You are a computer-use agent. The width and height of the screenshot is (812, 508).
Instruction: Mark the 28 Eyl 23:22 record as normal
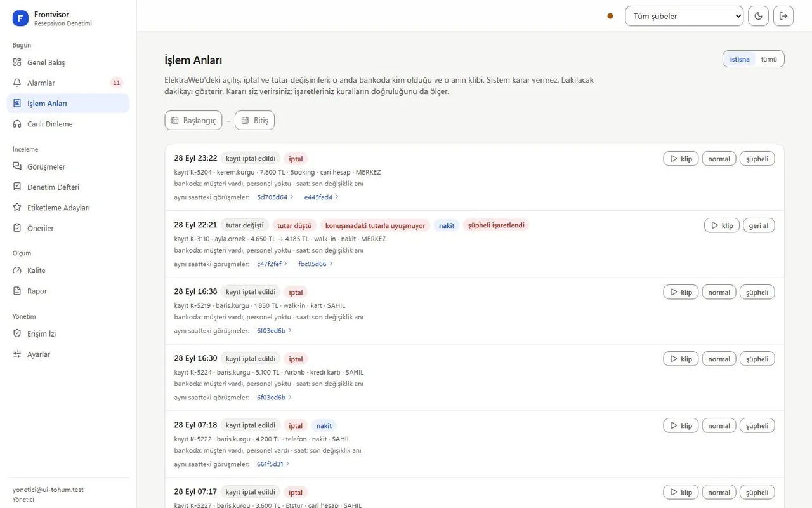click(719, 159)
